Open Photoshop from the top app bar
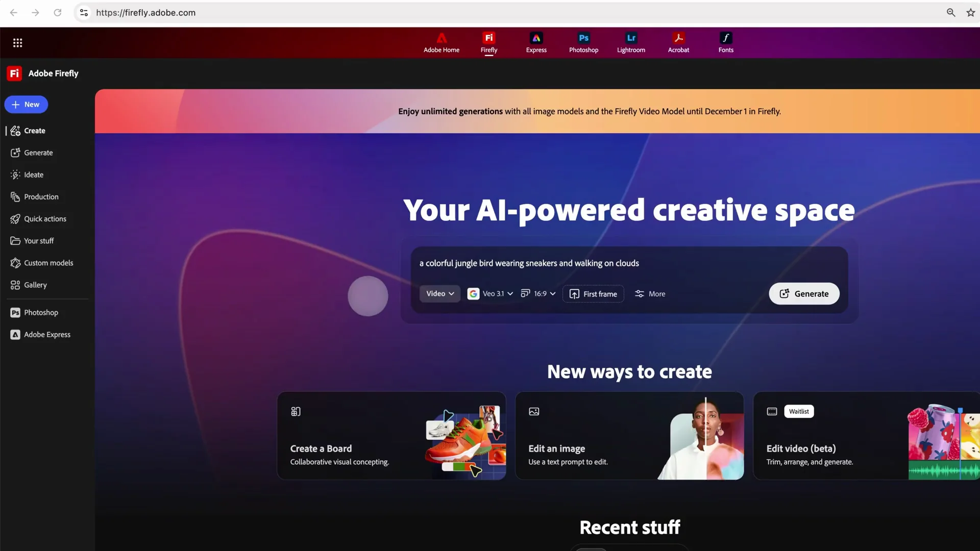Screen dimensions: 980x551 click(x=583, y=43)
